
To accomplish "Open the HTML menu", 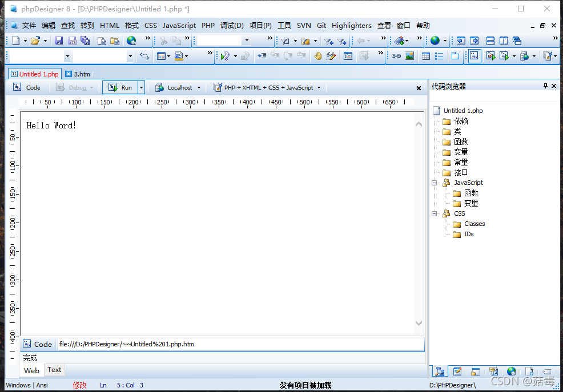I will pyautogui.click(x=110, y=26).
